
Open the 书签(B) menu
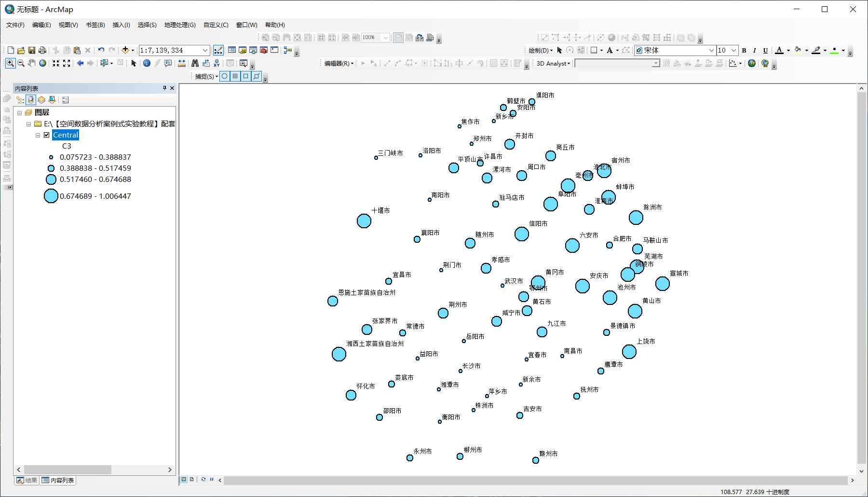pos(95,25)
